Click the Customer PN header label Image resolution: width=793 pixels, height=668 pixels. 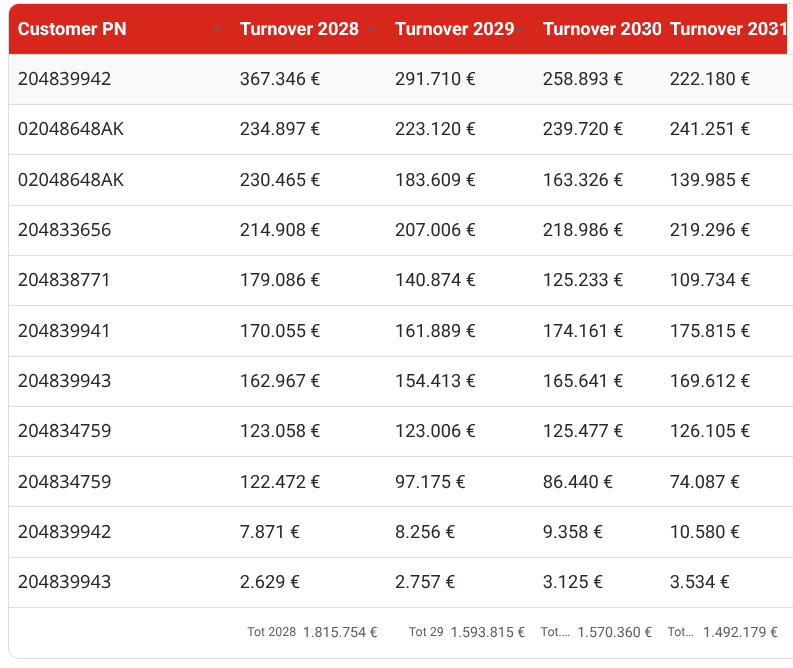pyautogui.click(x=72, y=29)
